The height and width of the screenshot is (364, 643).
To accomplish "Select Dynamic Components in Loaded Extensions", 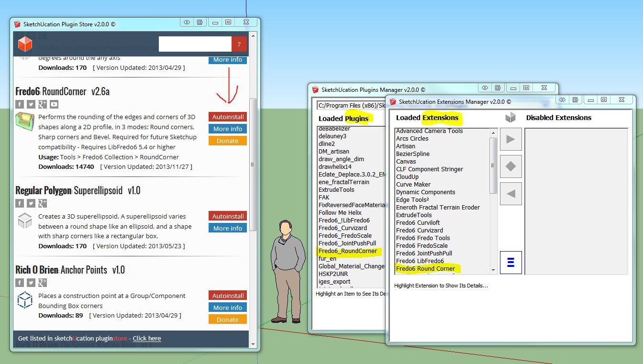I will click(425, 192).
